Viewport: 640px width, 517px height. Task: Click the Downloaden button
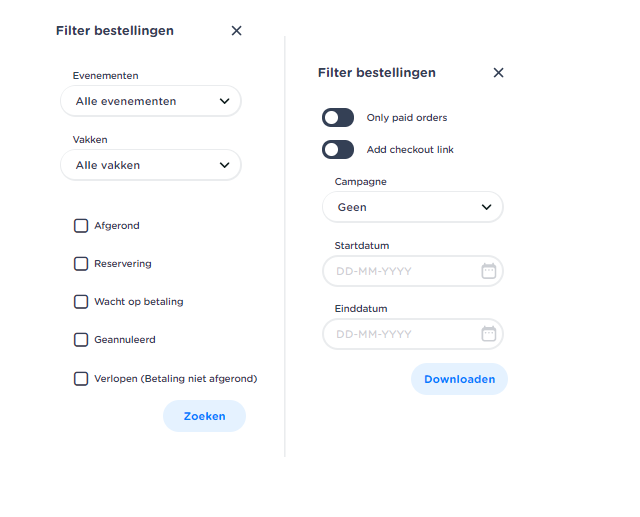click(459, 379)
